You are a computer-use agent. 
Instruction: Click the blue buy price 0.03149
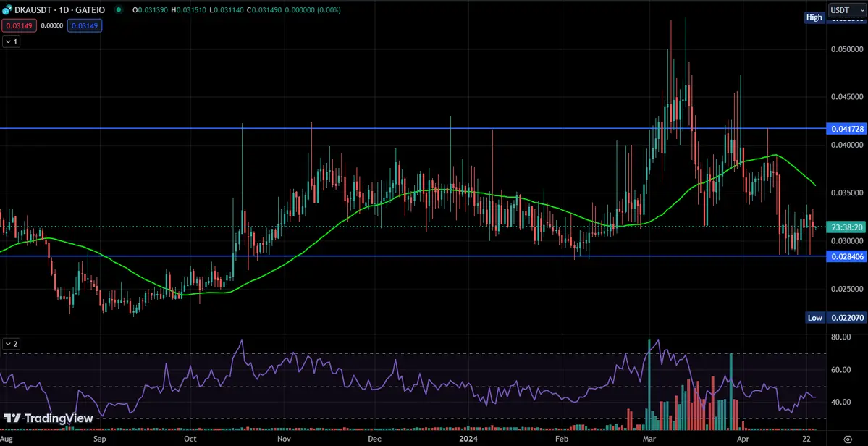85,25
